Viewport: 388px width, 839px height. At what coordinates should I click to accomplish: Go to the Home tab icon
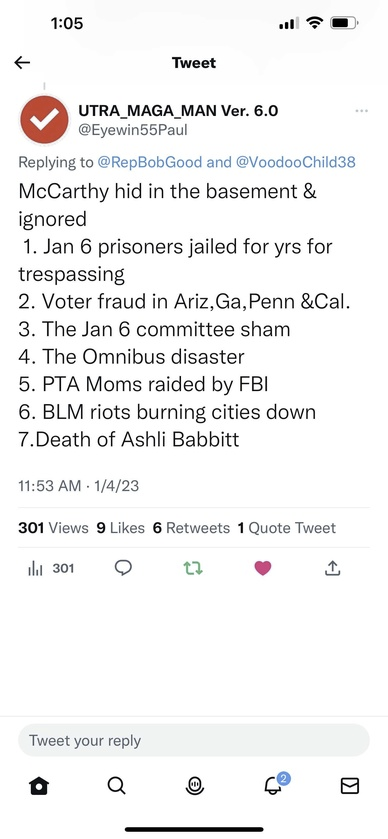click(x=39, y=785)
